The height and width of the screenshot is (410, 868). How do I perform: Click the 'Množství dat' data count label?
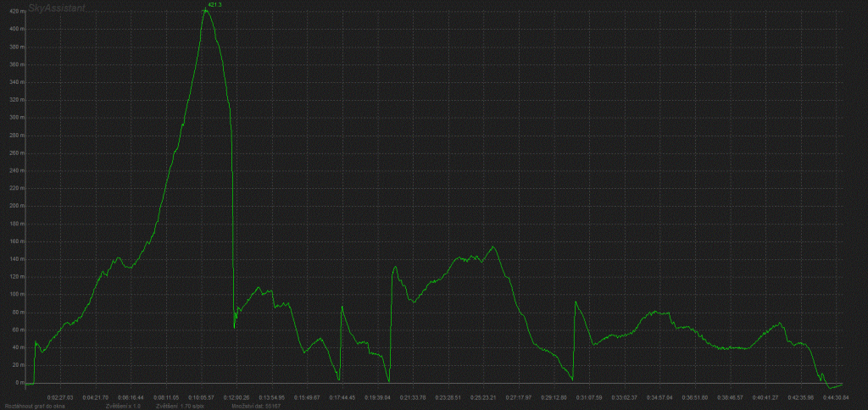pos(255,406)
